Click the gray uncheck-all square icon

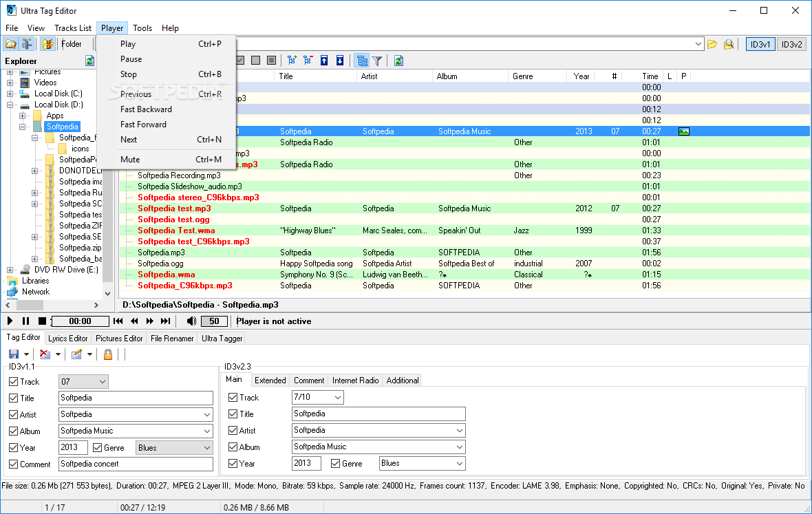point(255,61)
